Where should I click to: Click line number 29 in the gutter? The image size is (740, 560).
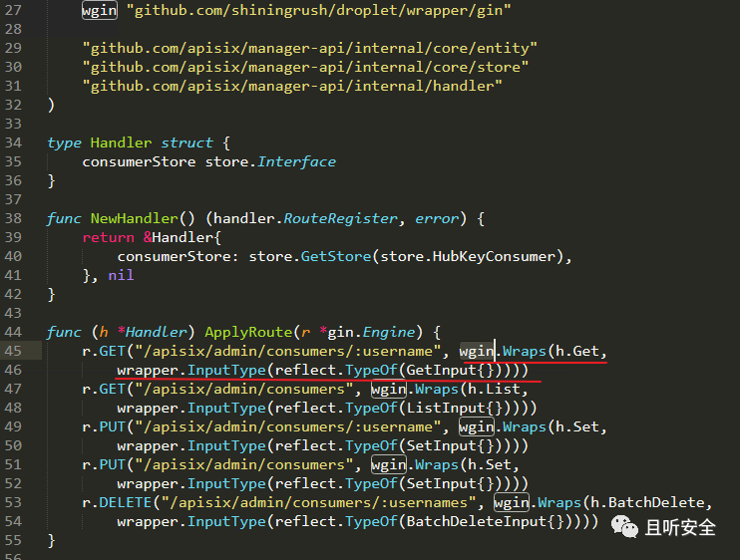point(13,48)
